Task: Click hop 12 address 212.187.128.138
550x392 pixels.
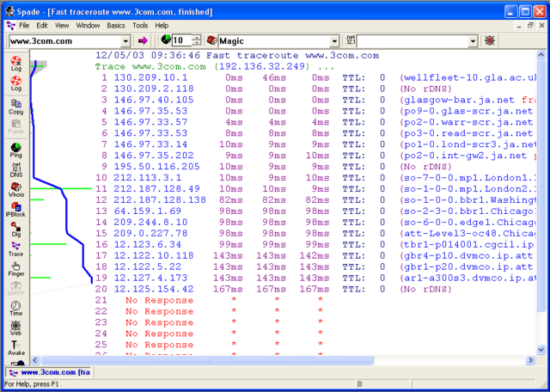Action: tap(160, 200)
